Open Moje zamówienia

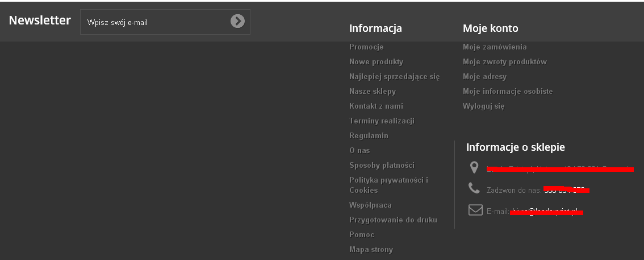495,47
